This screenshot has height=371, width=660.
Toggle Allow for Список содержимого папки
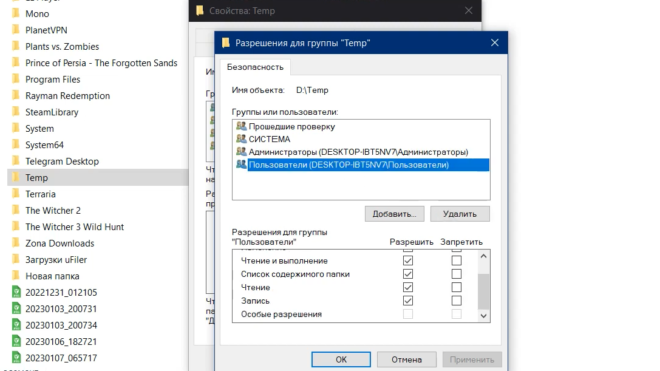(407, 274)
